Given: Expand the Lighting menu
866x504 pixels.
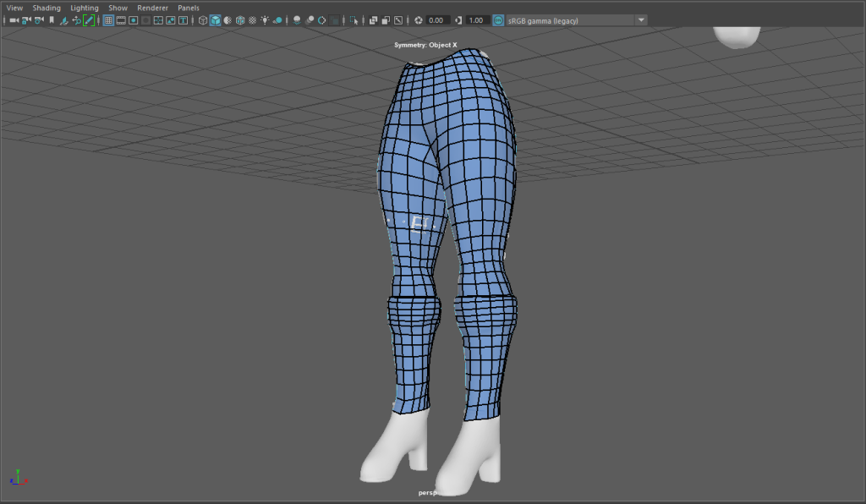Looking at the screenshot, I should 85,8.
